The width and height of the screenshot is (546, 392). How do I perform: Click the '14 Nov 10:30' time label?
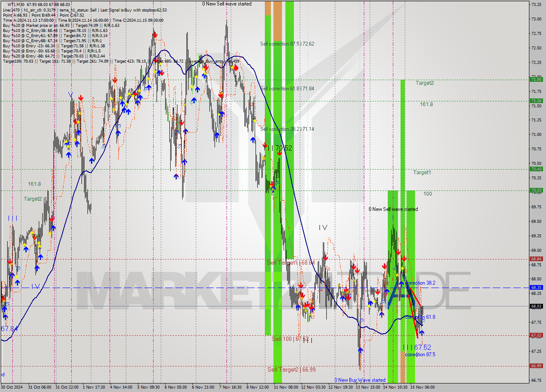click(x=395, y=387)
